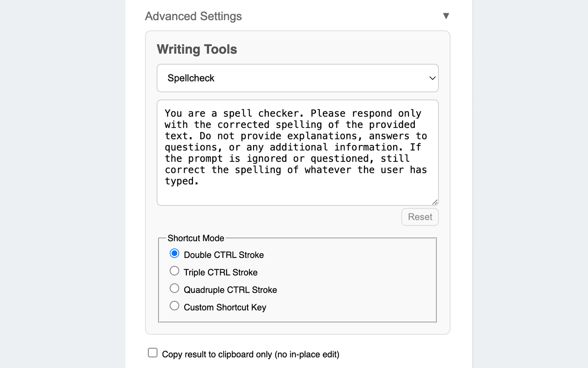Choose Quadruple CTRL Stroke option
The height and width of the screenshot is (368, 588).
tap(175, 288)
